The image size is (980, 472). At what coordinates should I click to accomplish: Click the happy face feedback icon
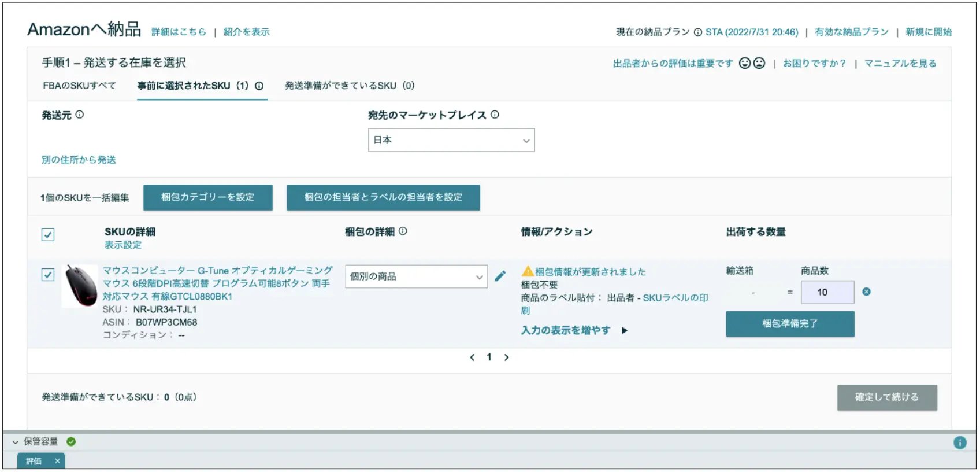[745, 63]
